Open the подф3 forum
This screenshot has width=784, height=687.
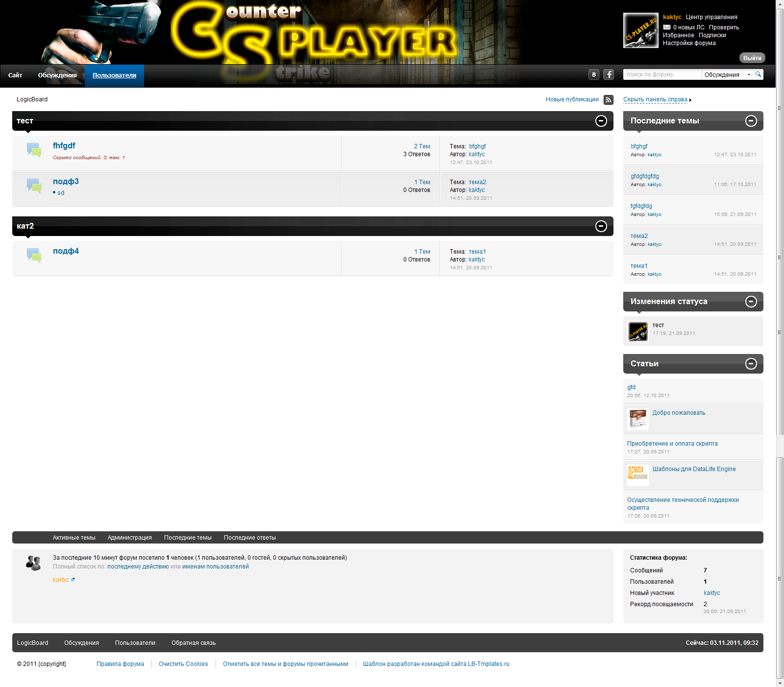click(66, 182)
